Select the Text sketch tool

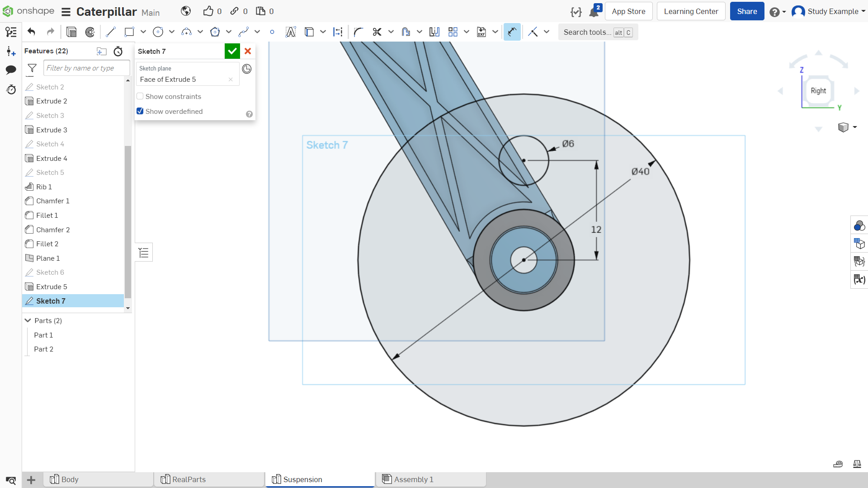click(291, 32)
